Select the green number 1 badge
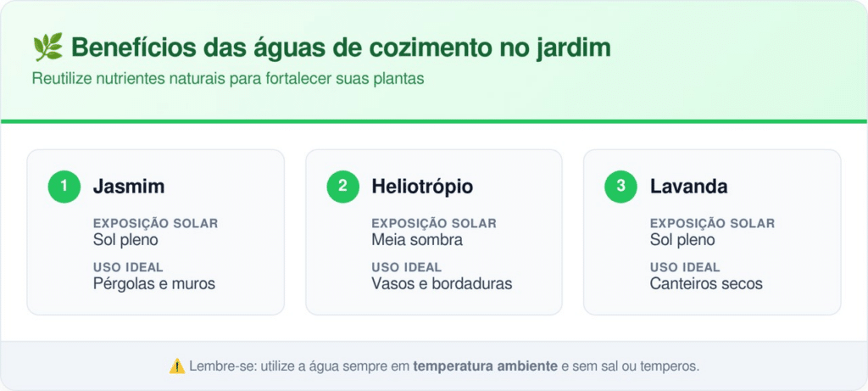This screenshot has width=868, height=391. (x=64, y=187)
